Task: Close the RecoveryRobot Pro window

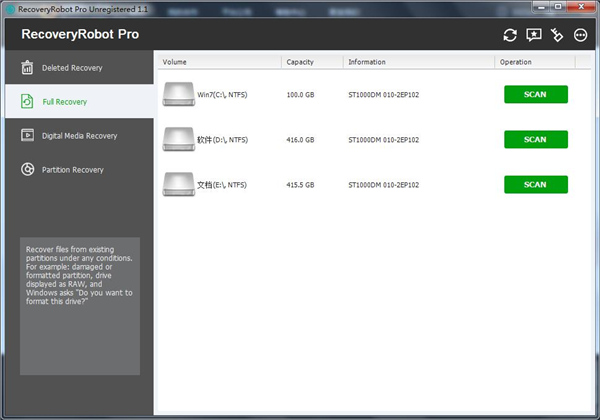Action: pos(581,7)
